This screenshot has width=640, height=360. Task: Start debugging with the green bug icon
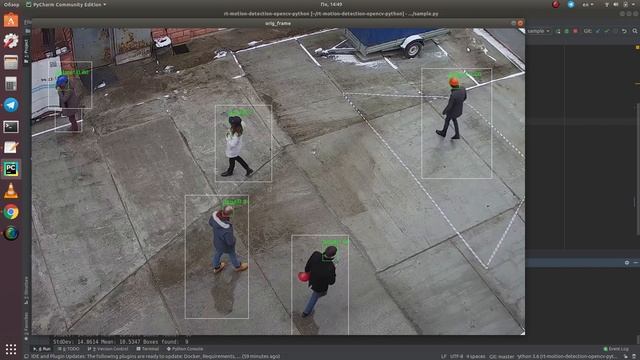point(567,31)
